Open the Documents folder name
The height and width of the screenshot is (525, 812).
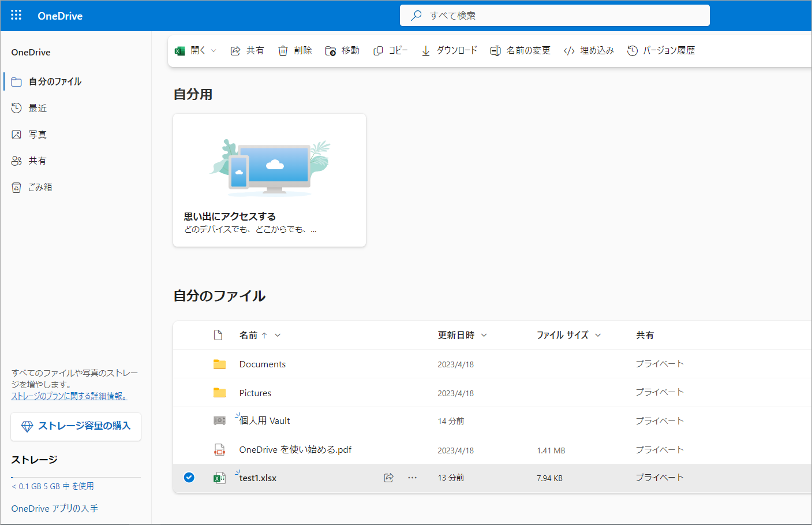[263, 364]
